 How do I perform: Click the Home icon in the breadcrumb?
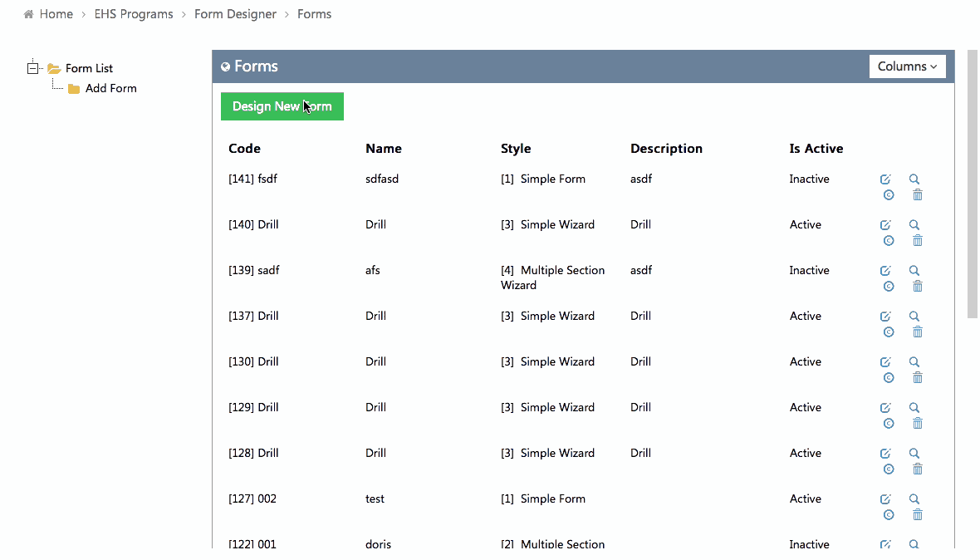tap(29, 14)
